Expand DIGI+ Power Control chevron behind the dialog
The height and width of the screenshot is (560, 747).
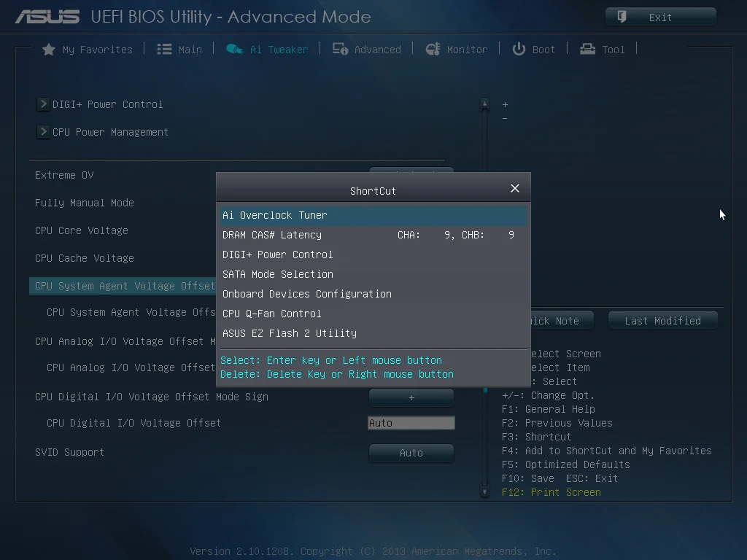pos(43,104)
